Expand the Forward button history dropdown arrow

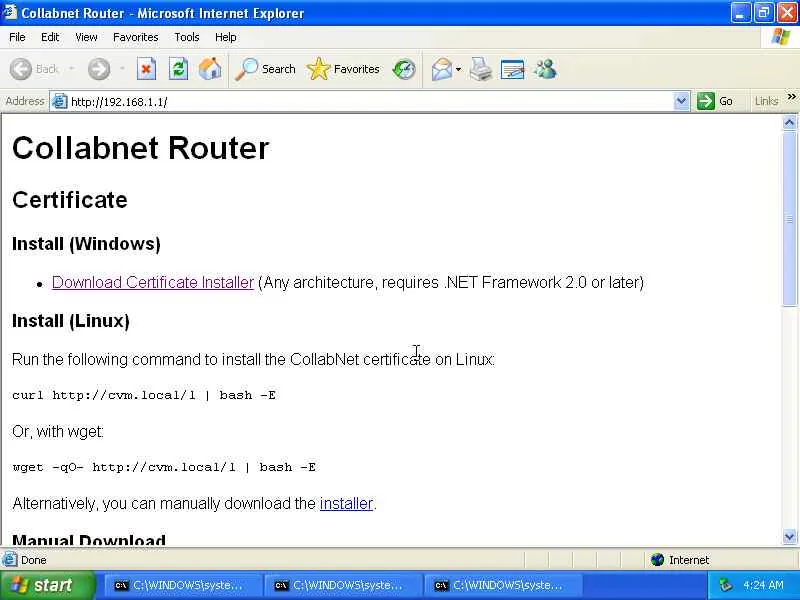[122, 68]
